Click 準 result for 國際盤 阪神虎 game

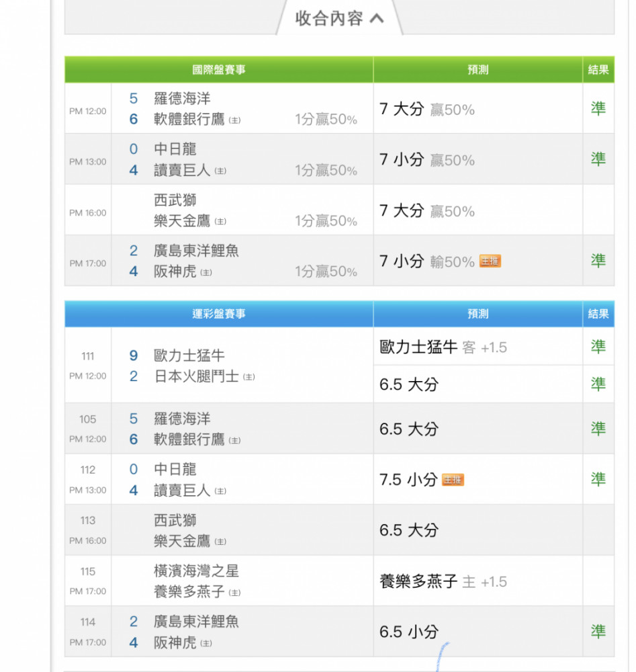tap(598, 260)
